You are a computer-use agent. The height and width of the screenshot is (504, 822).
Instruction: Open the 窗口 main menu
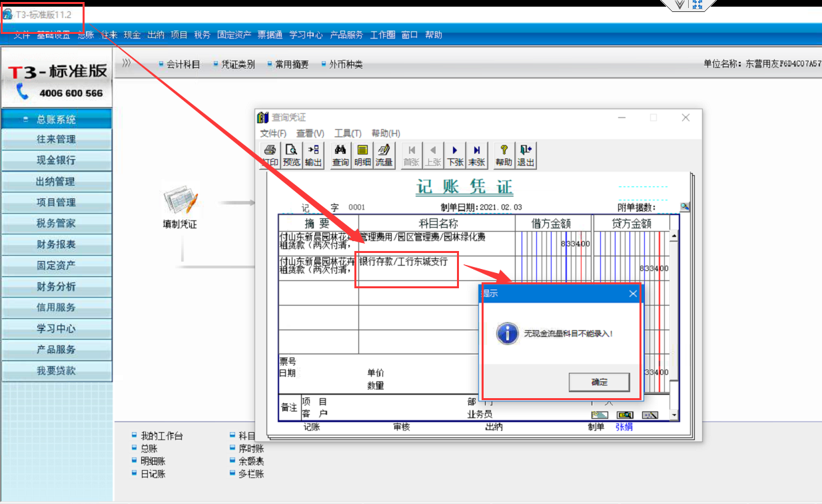click(410, 35)
